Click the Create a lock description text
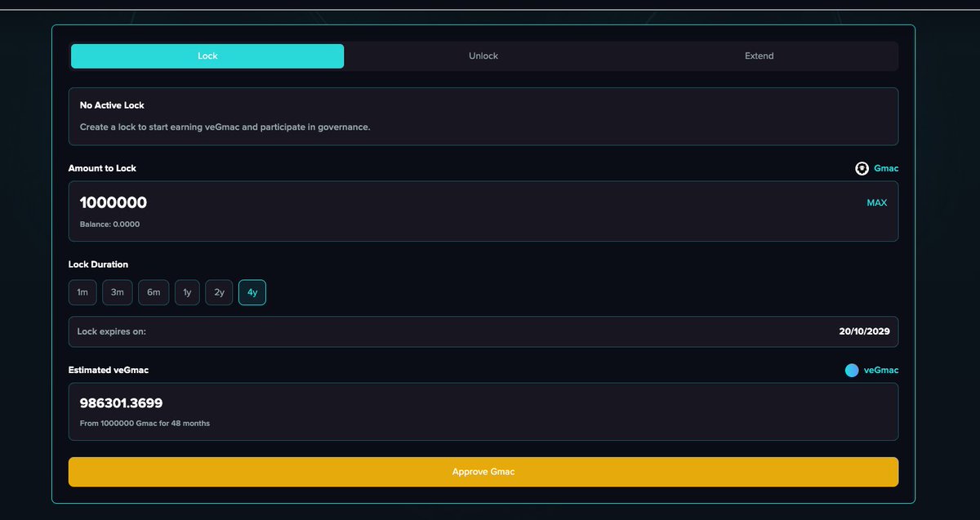 pos(225,127)
